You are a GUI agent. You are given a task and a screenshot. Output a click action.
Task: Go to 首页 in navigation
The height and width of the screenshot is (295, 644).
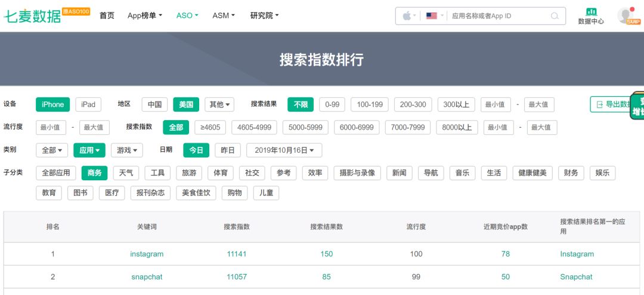tap(107, 16)
